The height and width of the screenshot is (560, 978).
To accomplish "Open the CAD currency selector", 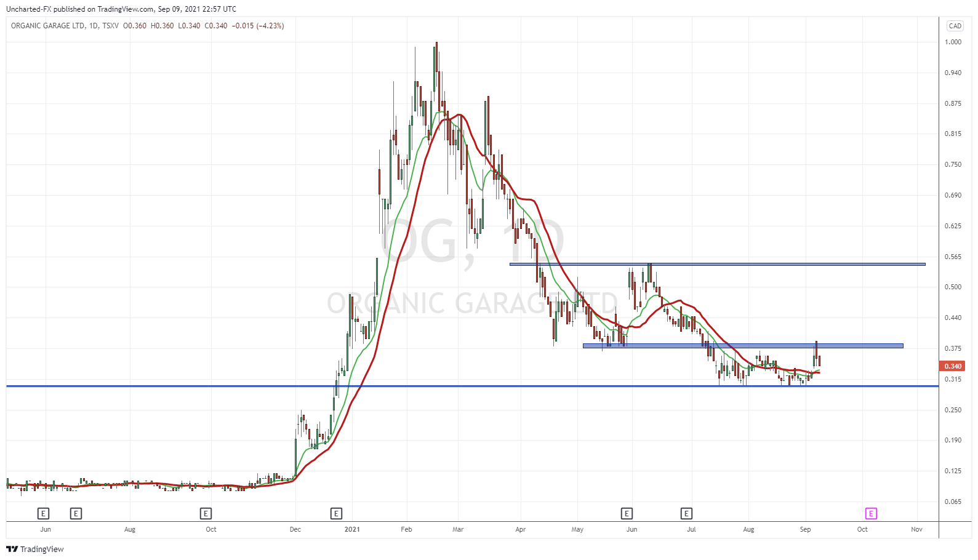I will coord(955,26).
